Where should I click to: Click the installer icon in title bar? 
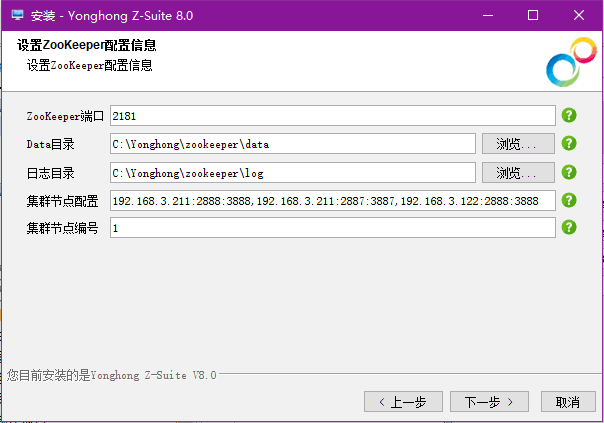click(x=18, y=15)
